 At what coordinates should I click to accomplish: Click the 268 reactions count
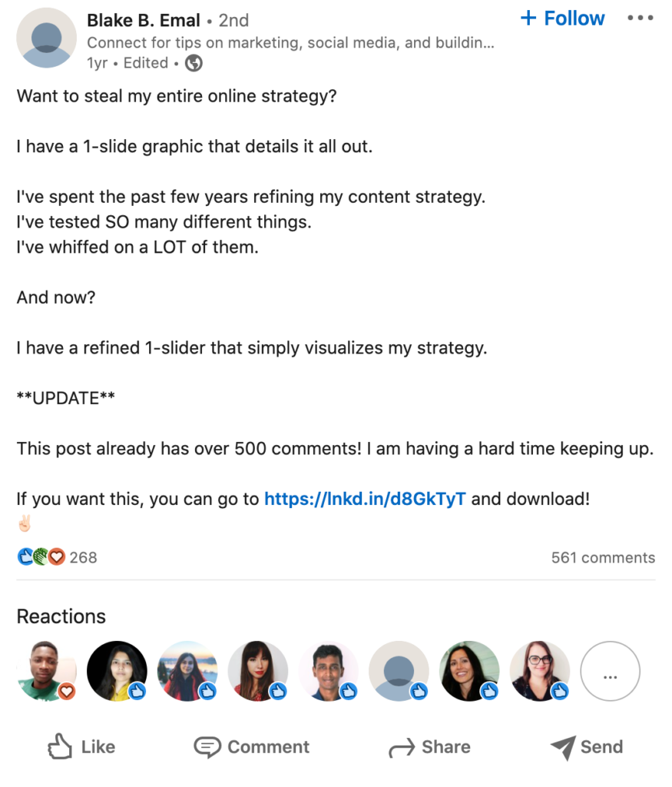tap(83, 557)
